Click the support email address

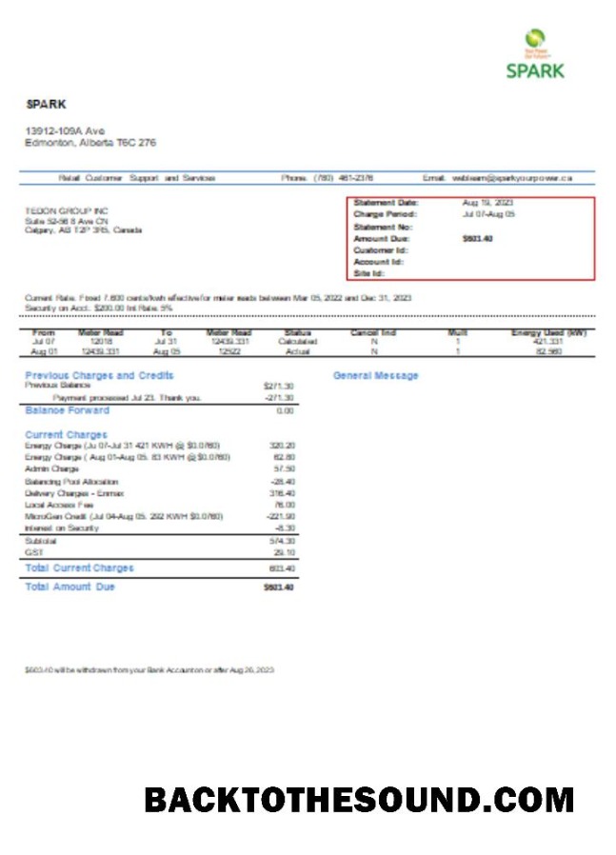(512, 178)
